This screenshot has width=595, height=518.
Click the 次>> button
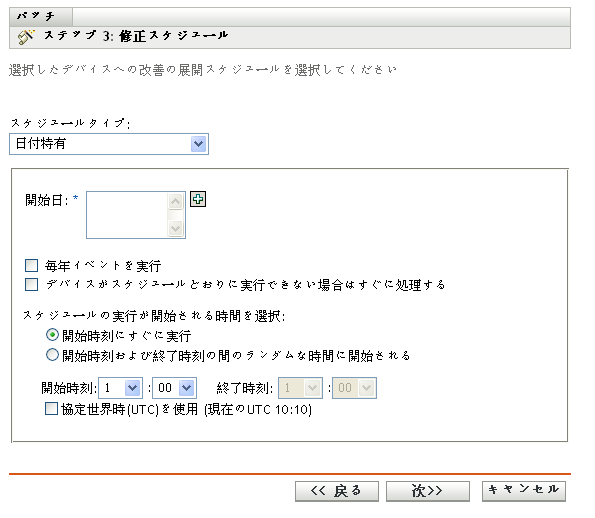(x=428, y=491)
